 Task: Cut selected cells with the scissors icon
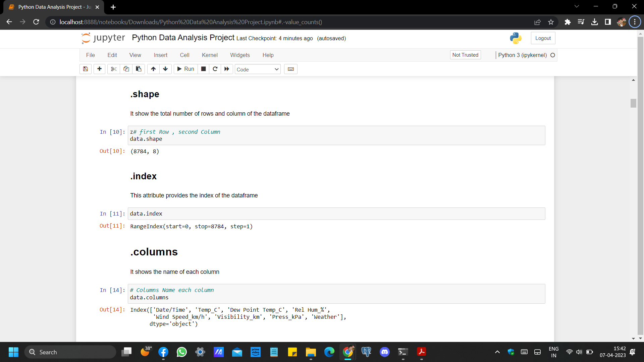pos(114,69)
